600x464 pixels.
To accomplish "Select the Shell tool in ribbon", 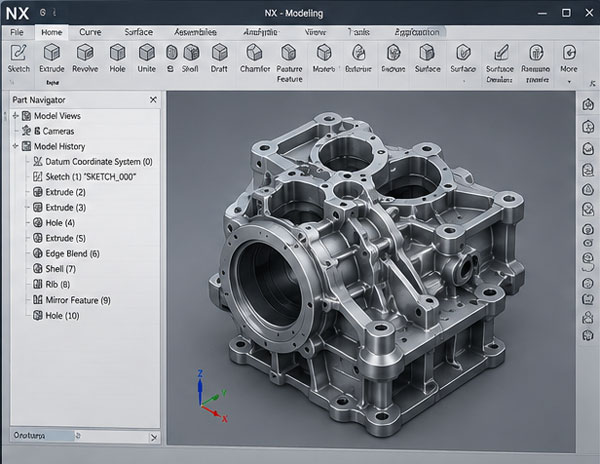I will [x=191, y=58].
